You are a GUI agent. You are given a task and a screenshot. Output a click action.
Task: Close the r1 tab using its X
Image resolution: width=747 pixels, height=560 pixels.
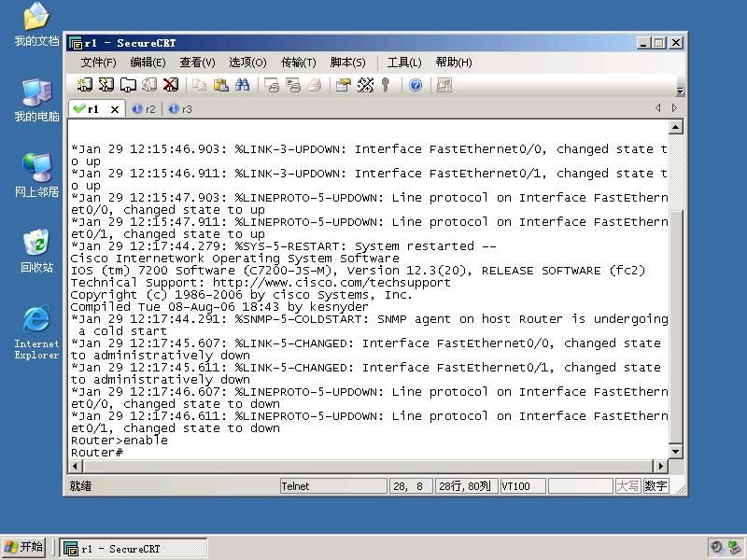[114, 109]
